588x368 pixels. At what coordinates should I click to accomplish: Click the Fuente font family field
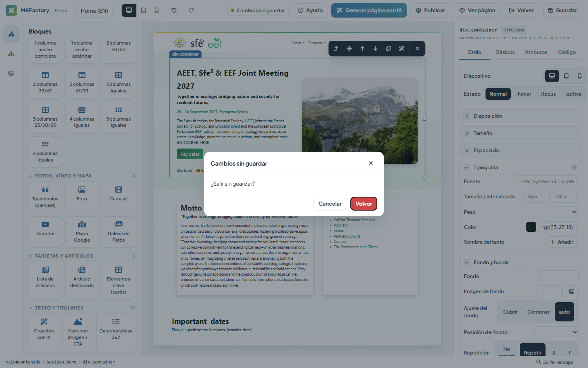click(x=547, y=182)
